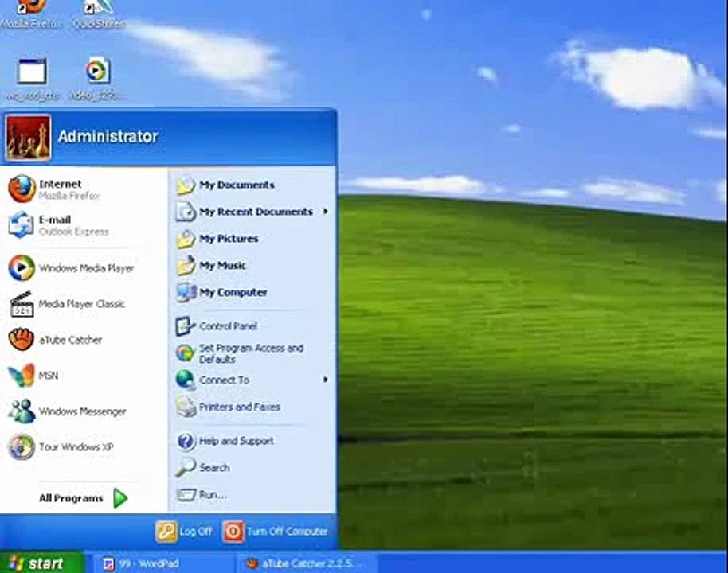Expand All Programs green arrow
Image resolution: width=728 pixels, height=573 pixels.
pos(120,498)
